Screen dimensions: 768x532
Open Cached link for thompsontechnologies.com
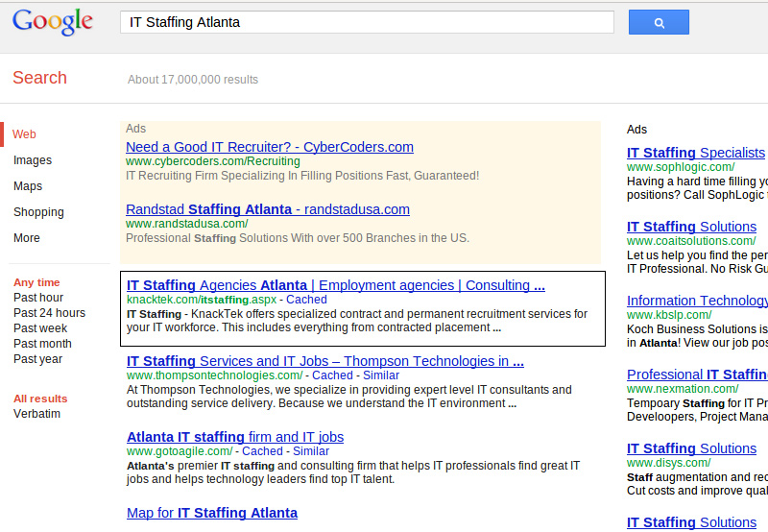coord(332,375)
